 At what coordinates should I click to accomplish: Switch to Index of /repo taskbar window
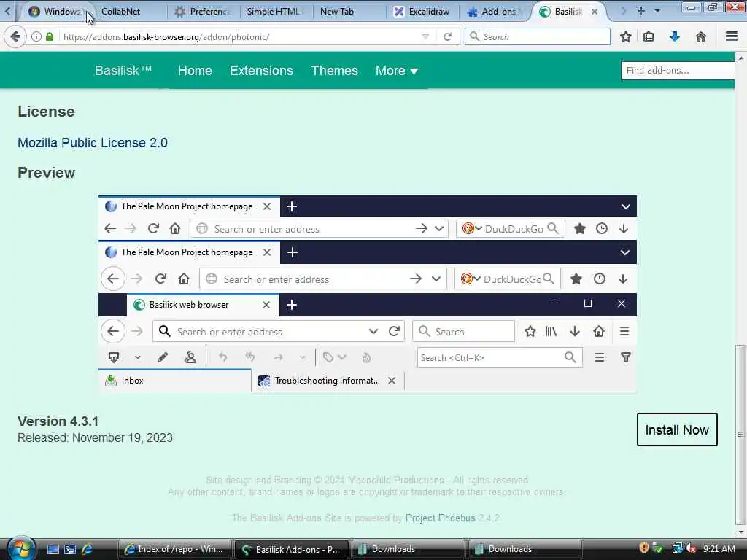[174, 549]
